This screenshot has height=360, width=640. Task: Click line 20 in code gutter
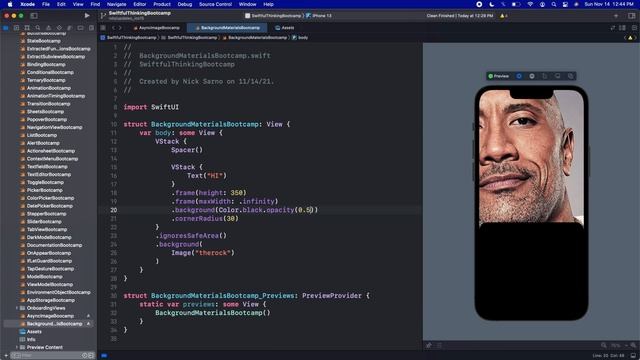click(x=113, y=210)
